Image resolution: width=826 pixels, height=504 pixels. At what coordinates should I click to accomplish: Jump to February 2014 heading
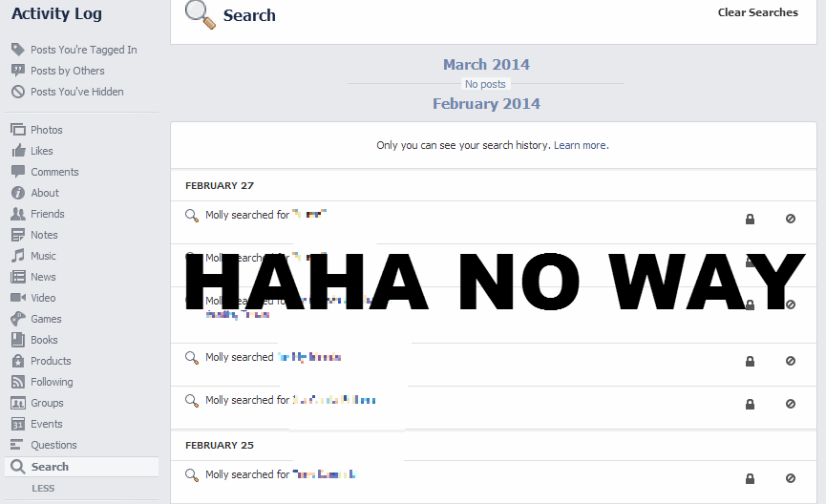click(486, 103)
